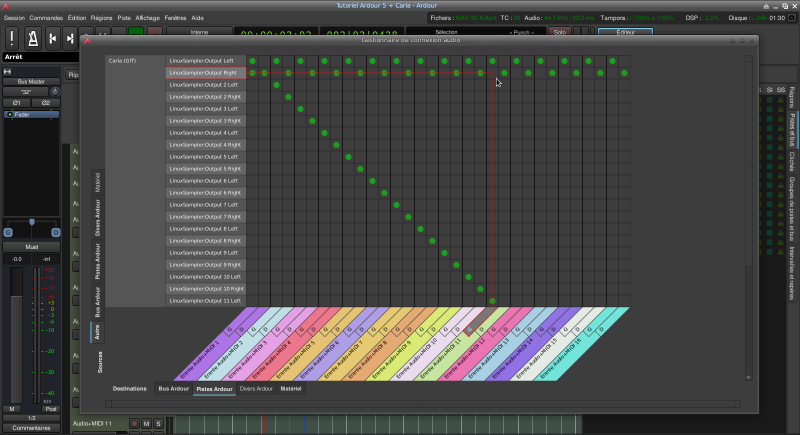Jump to session start icon
Screen dimensions: 800x435
coord(54,38)
